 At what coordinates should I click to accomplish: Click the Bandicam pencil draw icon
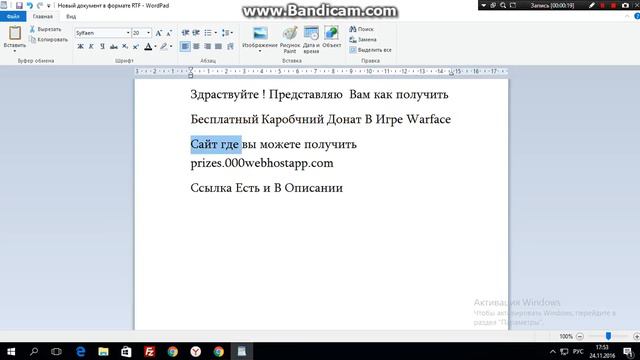point(591,5)
